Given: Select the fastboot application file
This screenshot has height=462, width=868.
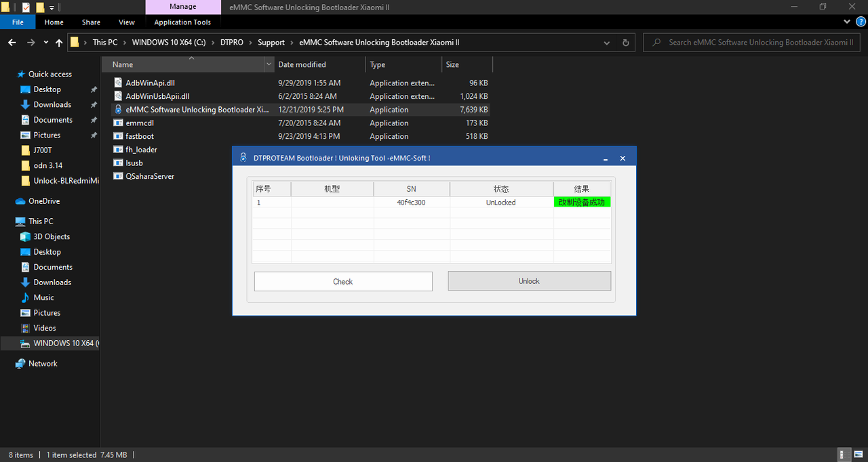Looking at the screenshot, I should [x=140, y=136].
